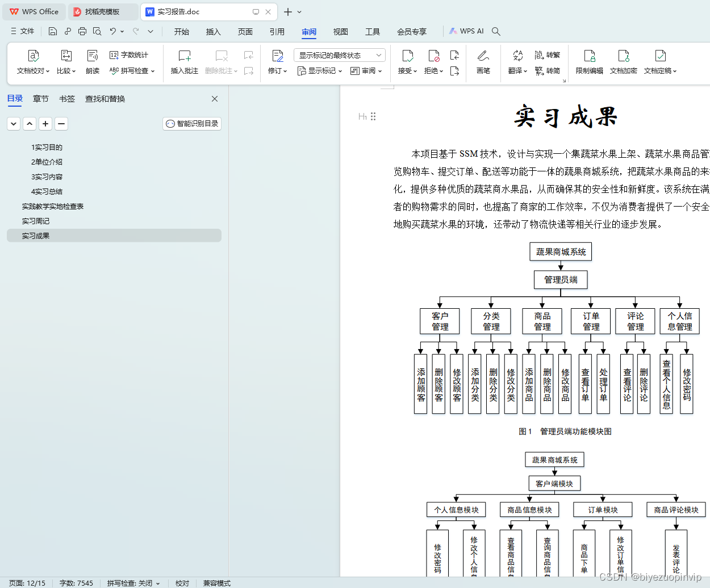The height and width of the screenshot is (588, 710).
Task: Open 文档校对 document proofreading tool
Action: (33, 62)
